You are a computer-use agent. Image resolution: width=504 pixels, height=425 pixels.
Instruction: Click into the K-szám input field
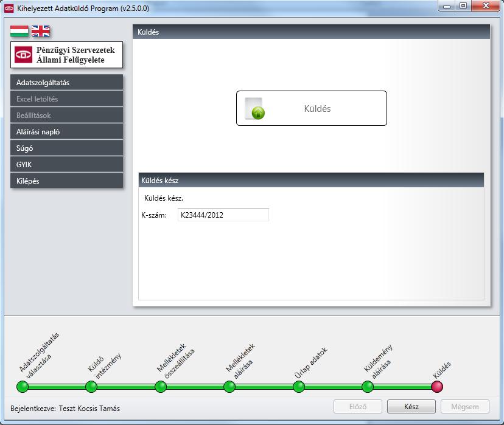tap(223, 215)
